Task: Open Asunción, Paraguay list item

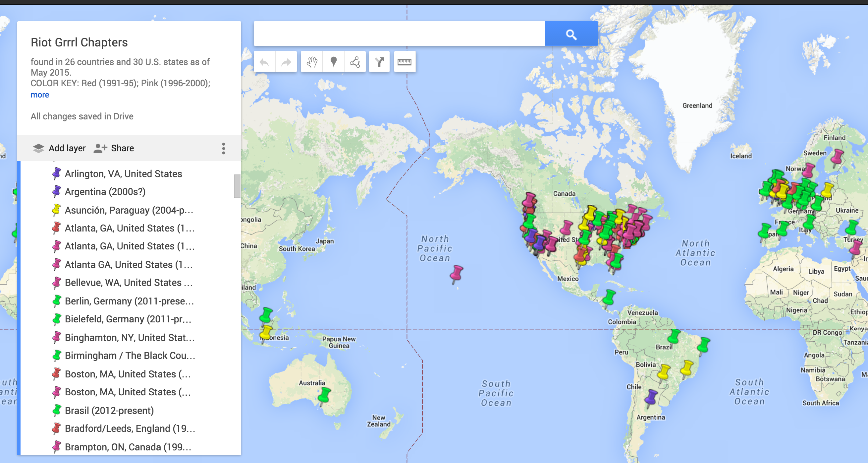Action: [x=129, y=210]
